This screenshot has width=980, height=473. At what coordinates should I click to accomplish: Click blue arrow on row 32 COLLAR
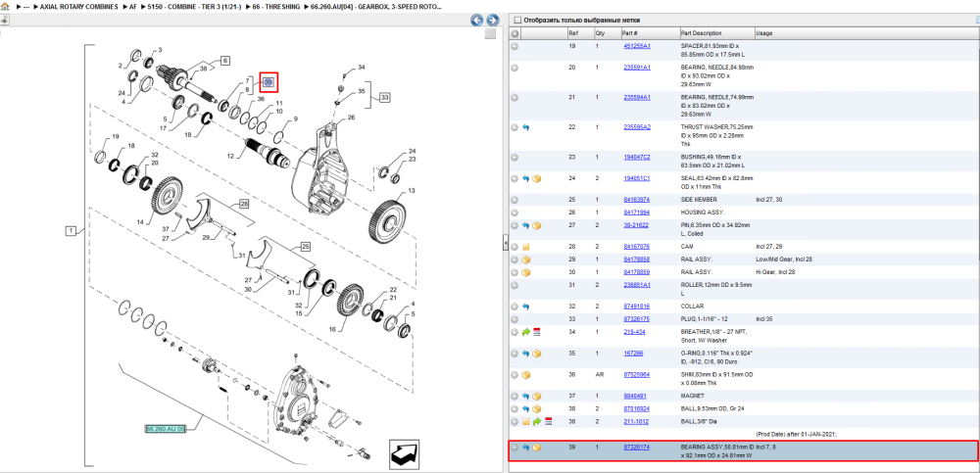(525, 307)
